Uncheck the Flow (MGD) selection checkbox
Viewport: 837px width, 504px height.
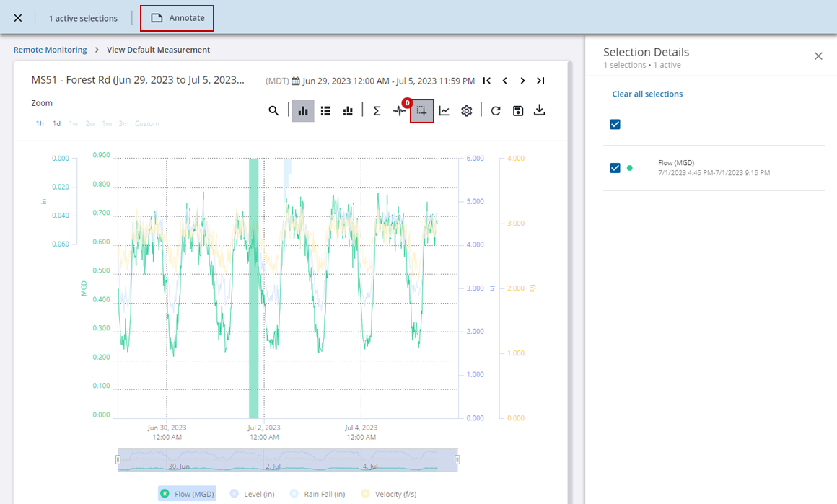pos(615,168)
